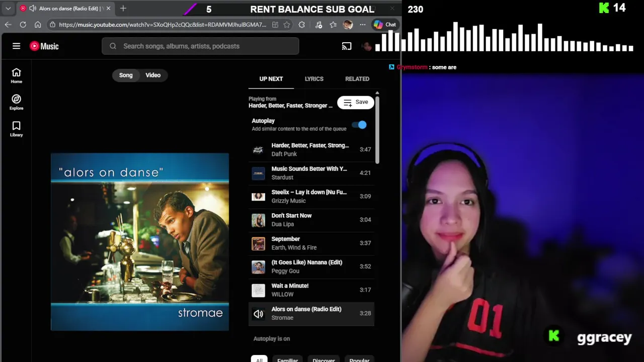The image size is (644, 362).
Task: Click the YouTube Music logo
Action: click(44, 46)
